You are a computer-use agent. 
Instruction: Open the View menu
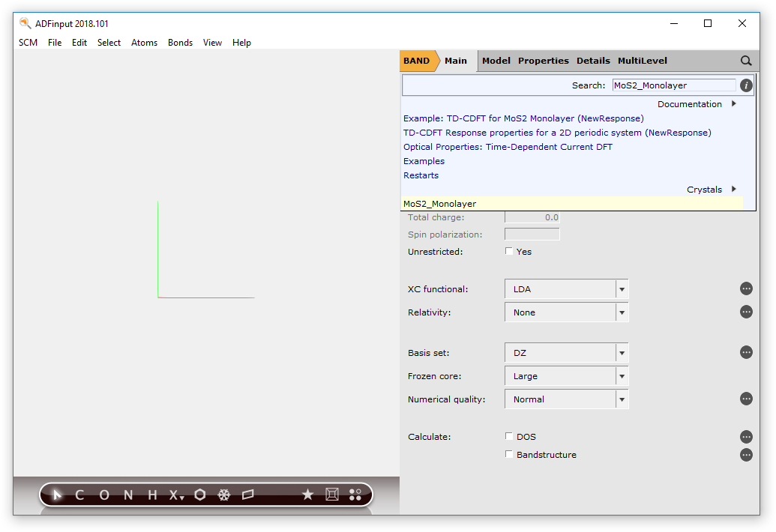click(212, 43)
